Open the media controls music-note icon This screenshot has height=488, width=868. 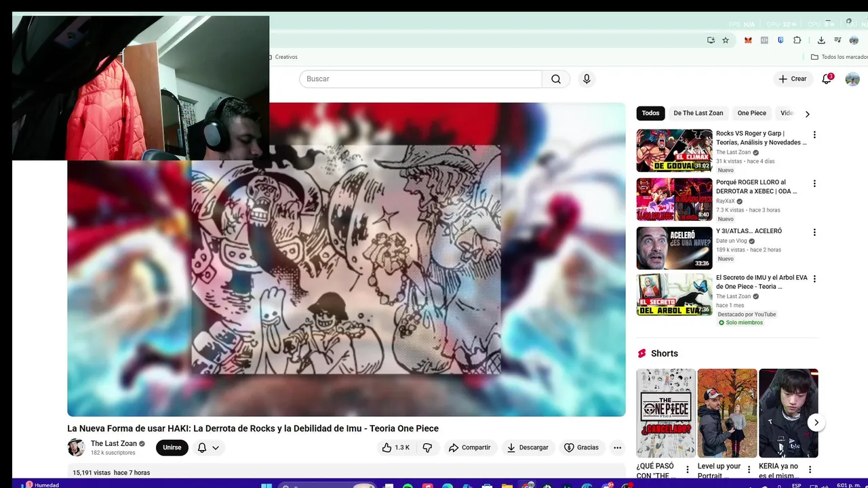point(837,40)
